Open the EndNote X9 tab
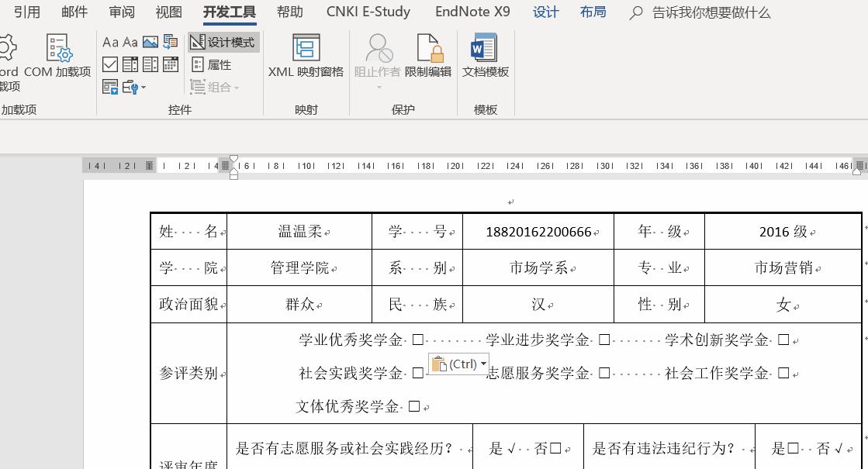Viewport: 868px width, 469px height. 473,12
